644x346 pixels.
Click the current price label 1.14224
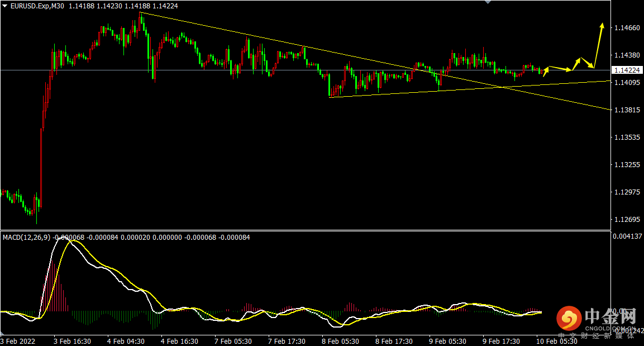(627, 70)
